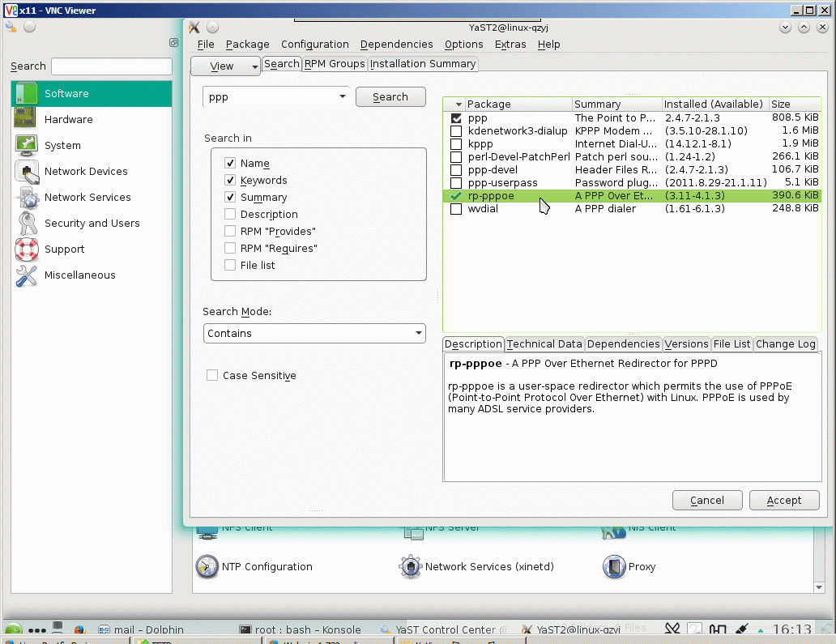Screen dimensions: 836x644
Task: Switch to YaST Control Center taskbar entry
Action: [x=444, y=629]
